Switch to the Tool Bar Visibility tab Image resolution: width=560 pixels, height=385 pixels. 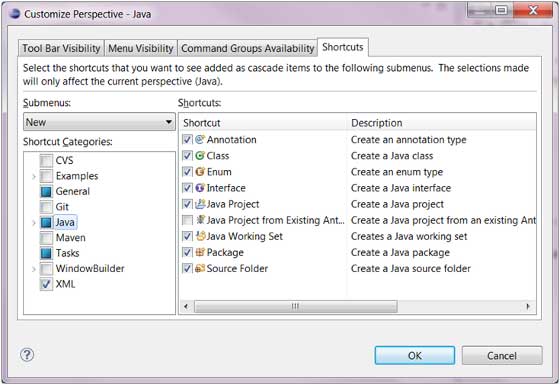click(61, 48)
